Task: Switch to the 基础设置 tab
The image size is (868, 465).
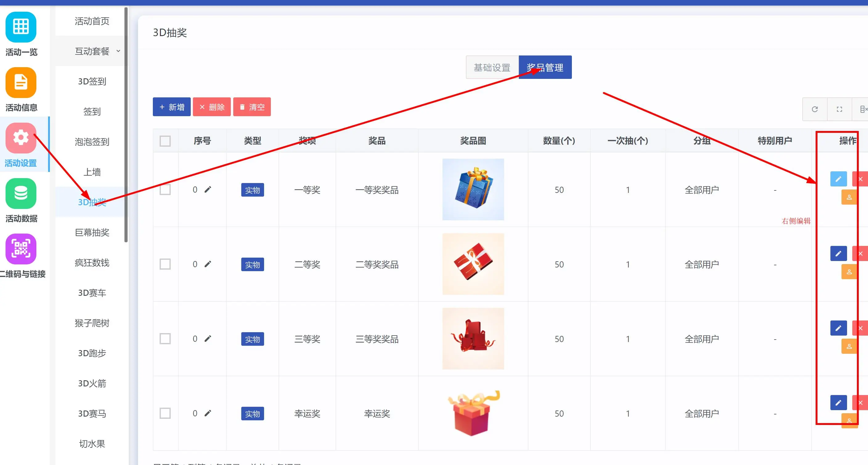Action: pos(492,67)
